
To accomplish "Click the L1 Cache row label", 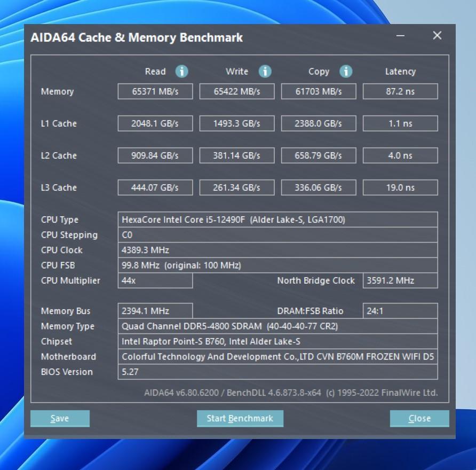I will [x=59, y=123].
